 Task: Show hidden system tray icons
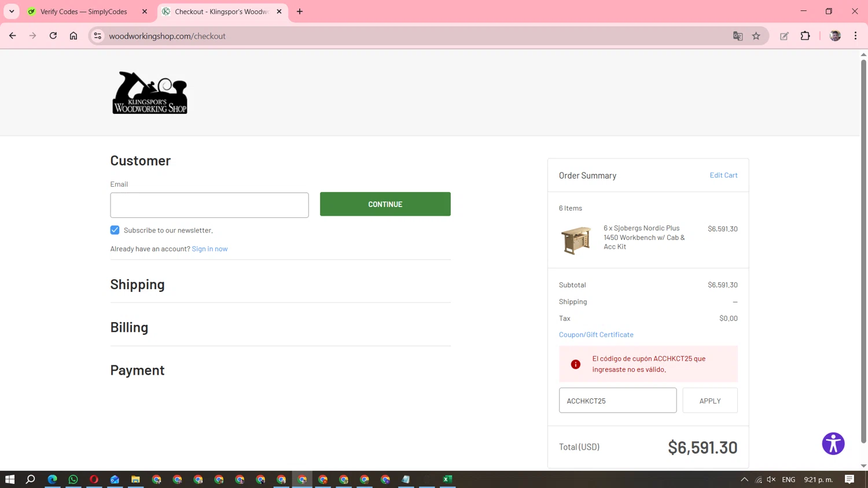point(745,479)
